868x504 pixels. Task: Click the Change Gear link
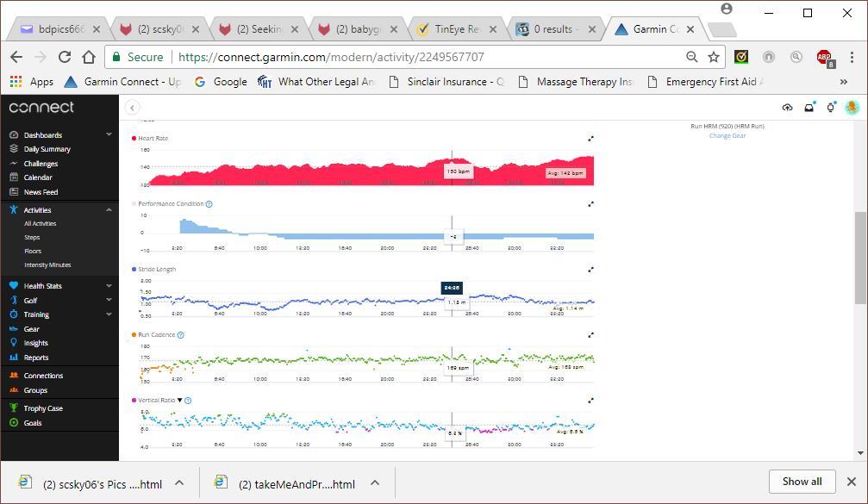pyautogui.click(x=727, y=136)
